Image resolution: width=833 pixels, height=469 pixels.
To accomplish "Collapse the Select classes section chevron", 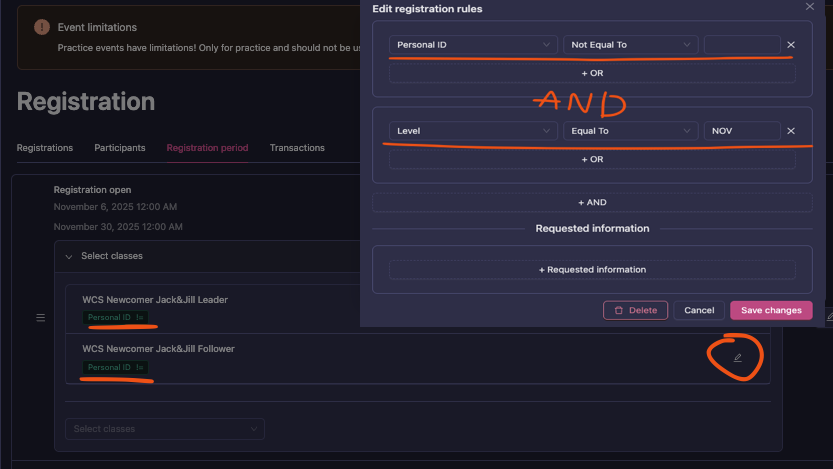I will [69, 256].
